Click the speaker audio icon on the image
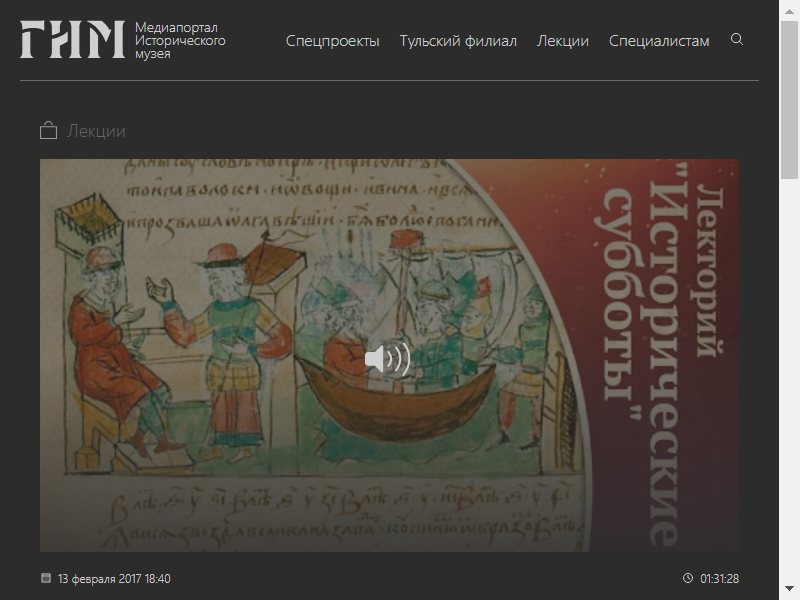Image resolution: width=800 pixels, height=600 pixels. (388, 359)
